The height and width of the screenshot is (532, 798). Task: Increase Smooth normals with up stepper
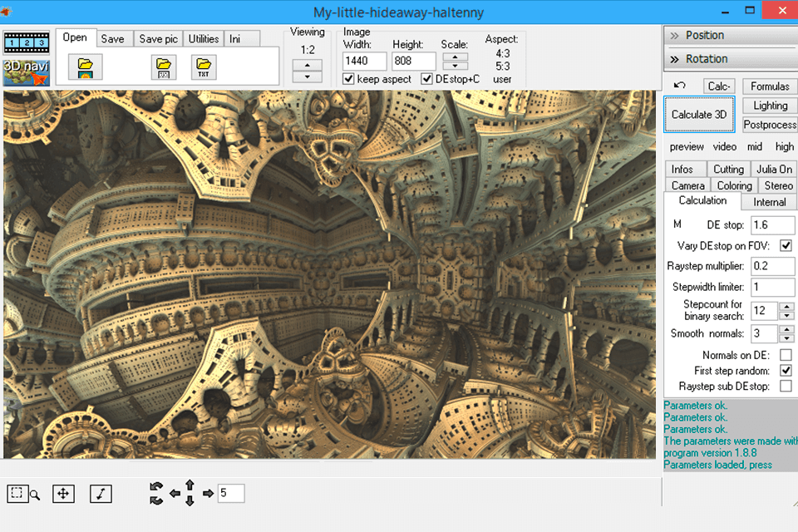[x=787, y=329]
